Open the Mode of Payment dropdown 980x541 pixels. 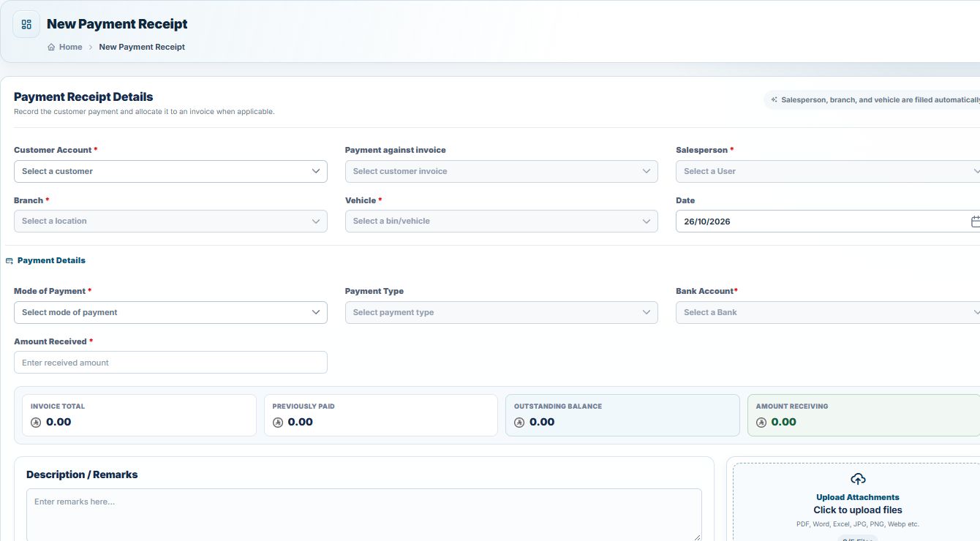click(170, 312)
